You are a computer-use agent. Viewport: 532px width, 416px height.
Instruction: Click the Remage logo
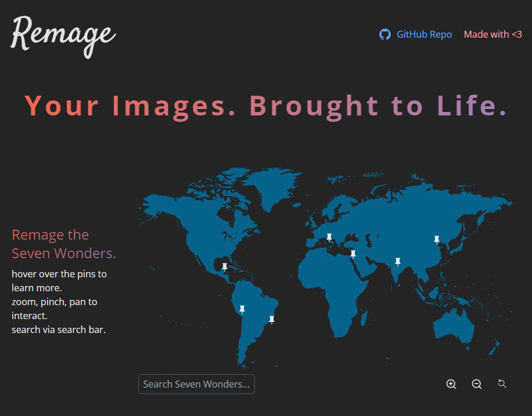(63, 37)
